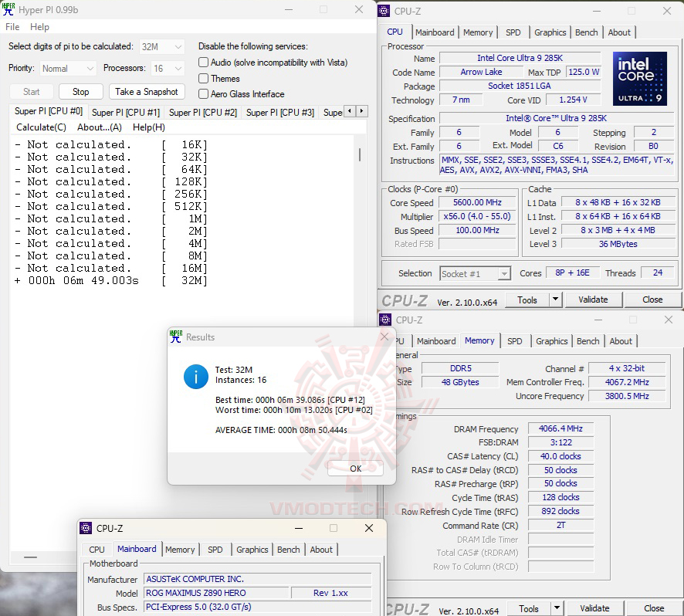The width and height of the screenshot is (684, 616).
Task: Open the digits of pi 32M dropdown
Action: click(x=162, y=46)
